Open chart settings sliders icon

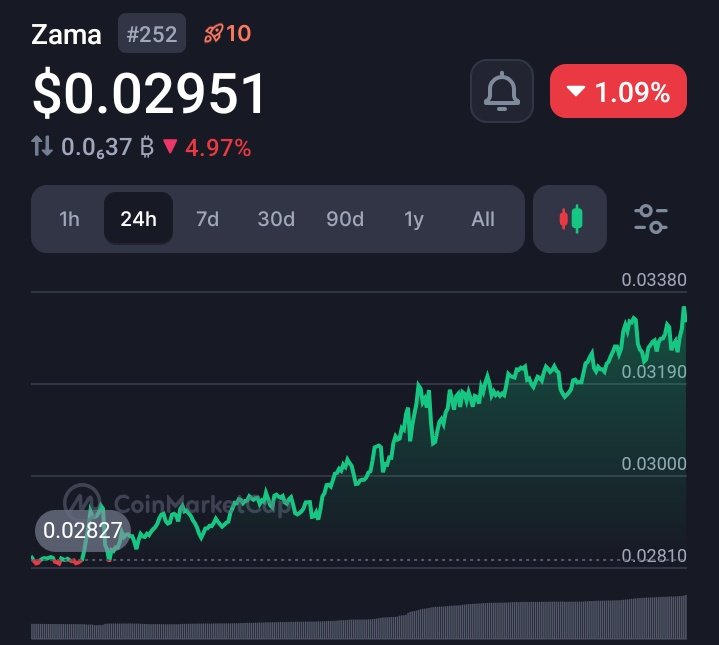coord(651,219)
